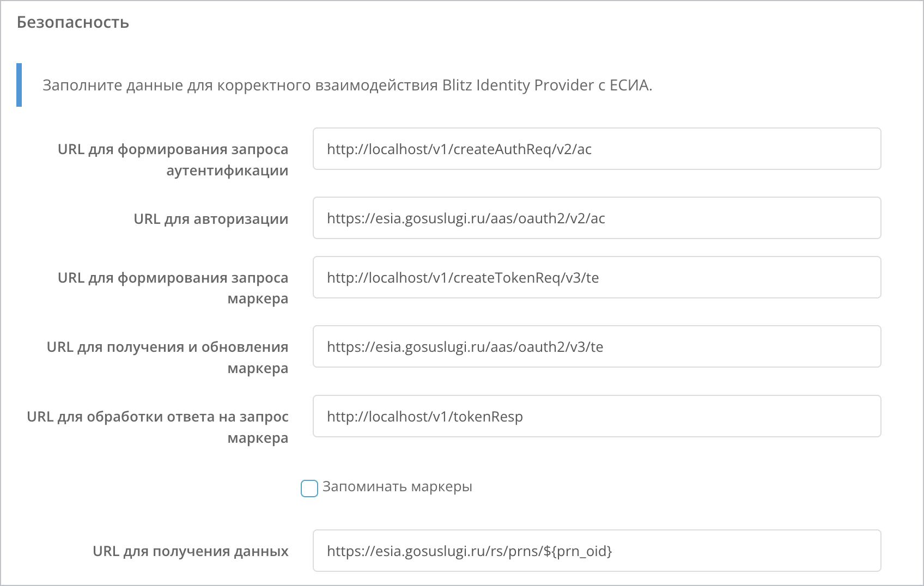Screen dimensions: 924x586
Task: Click the blue accent bar beside the info text
Action: [x=20, y=84]
